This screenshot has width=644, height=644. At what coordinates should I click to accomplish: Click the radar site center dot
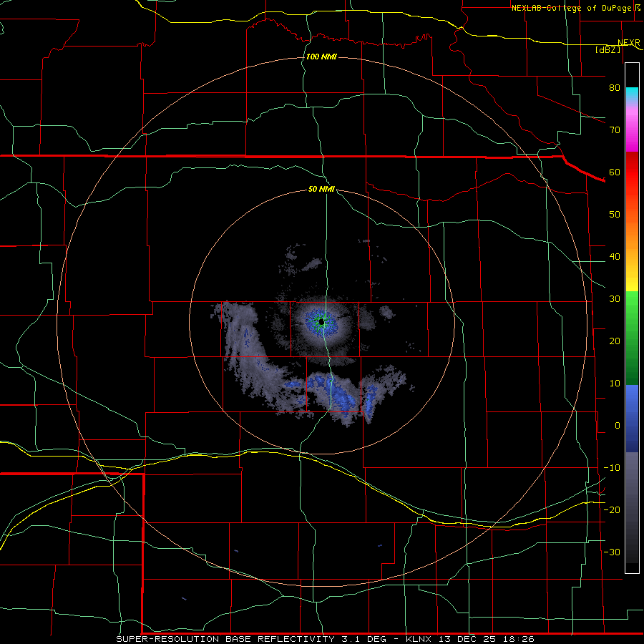321,322
